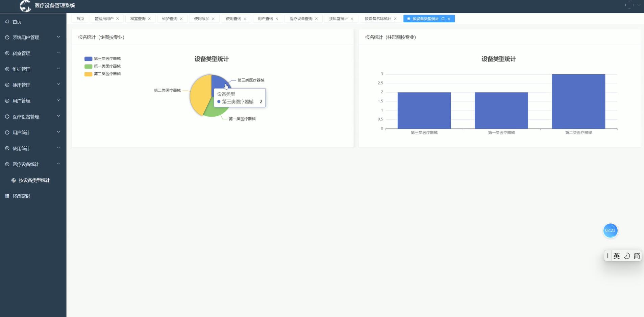Click the home icon beside 首页
The width and height of the screenshot is (644, 317).
pos(7,21)
